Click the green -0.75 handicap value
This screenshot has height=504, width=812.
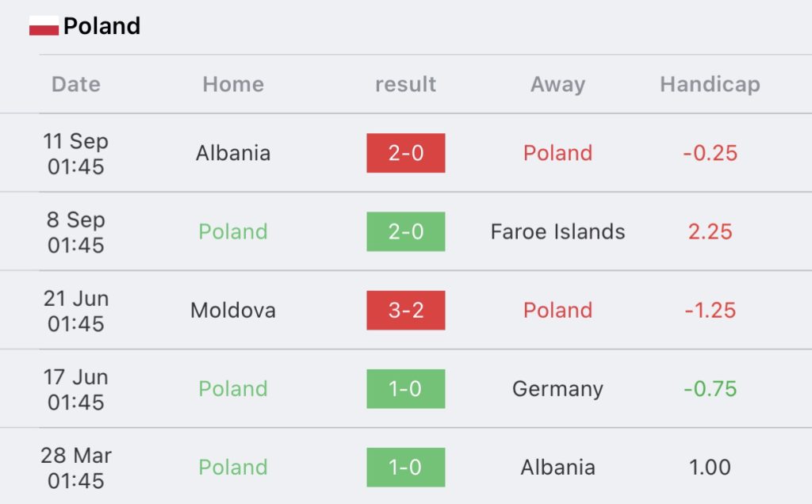coord(710,389)
